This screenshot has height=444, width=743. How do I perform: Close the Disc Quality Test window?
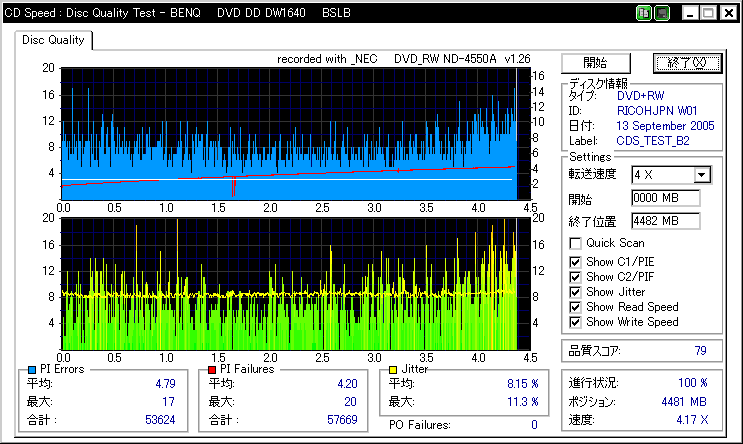729,13
